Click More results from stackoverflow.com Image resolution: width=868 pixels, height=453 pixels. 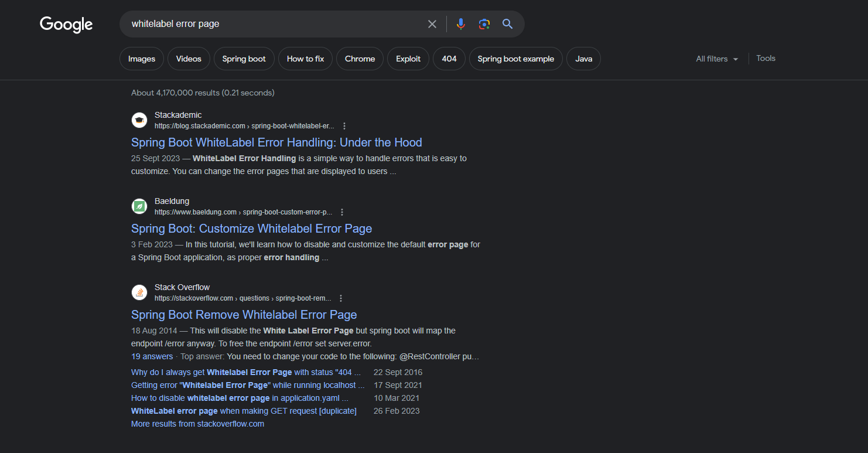197,424
